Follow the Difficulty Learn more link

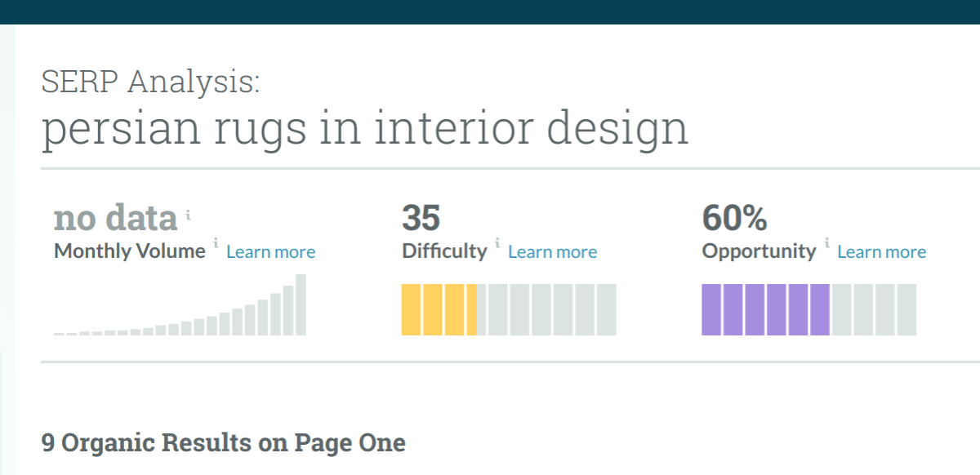tap(552, 252)
